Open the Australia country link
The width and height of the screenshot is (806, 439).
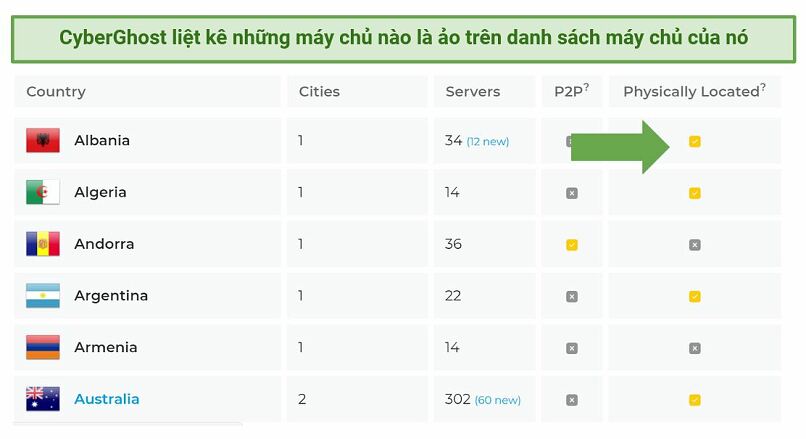pyautogui.click(x=106, y=399)
